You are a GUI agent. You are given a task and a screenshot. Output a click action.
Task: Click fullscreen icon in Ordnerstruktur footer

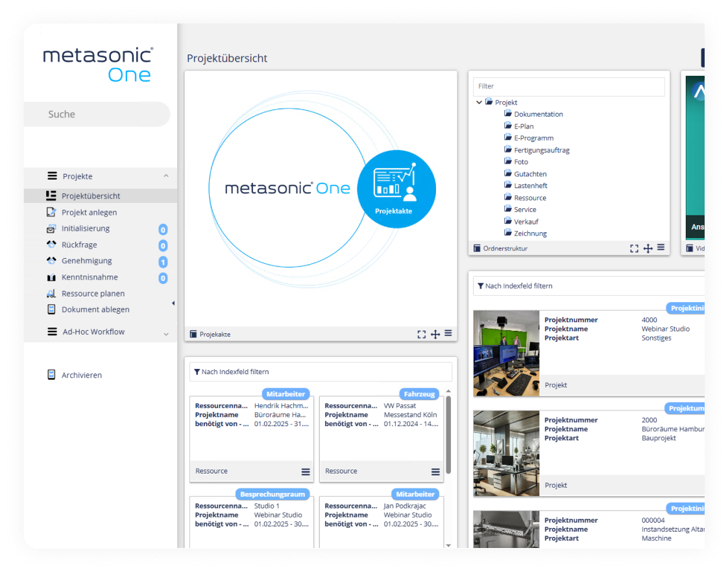tap(634, 248)
